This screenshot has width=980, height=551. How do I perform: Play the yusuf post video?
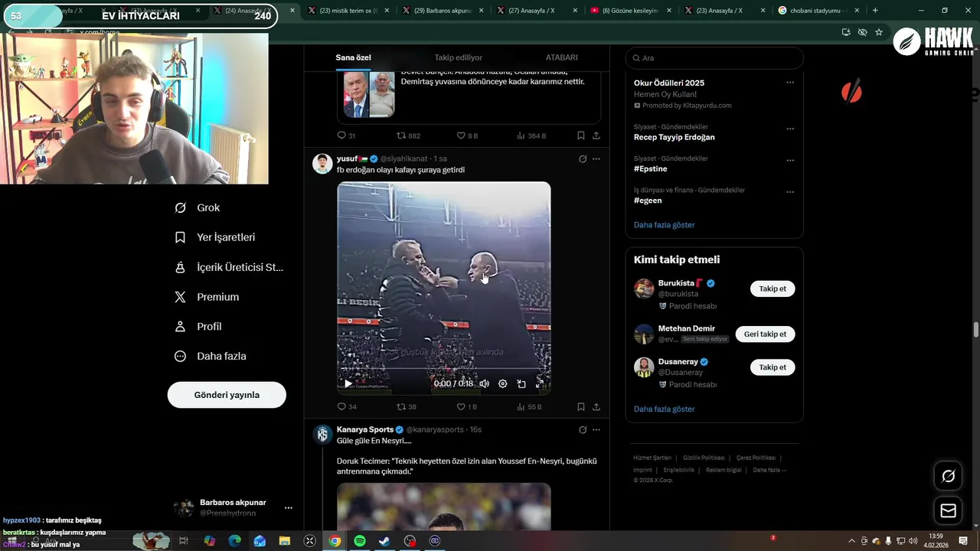348,383
